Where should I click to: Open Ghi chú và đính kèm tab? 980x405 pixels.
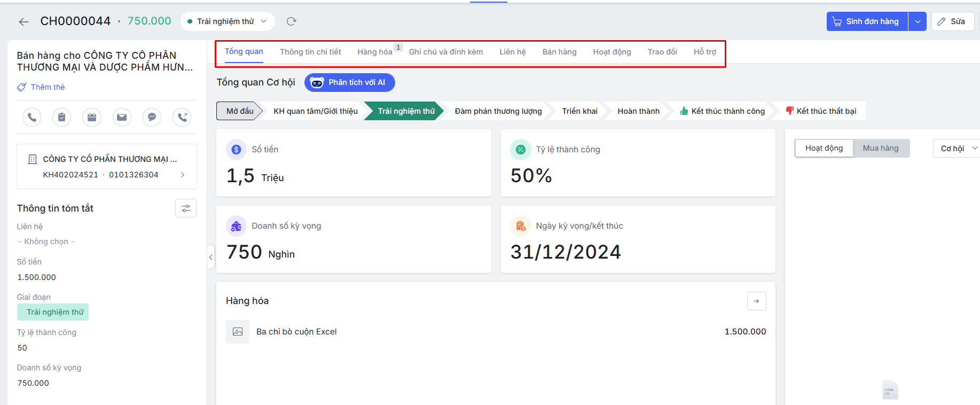click(x=446, y=52)
